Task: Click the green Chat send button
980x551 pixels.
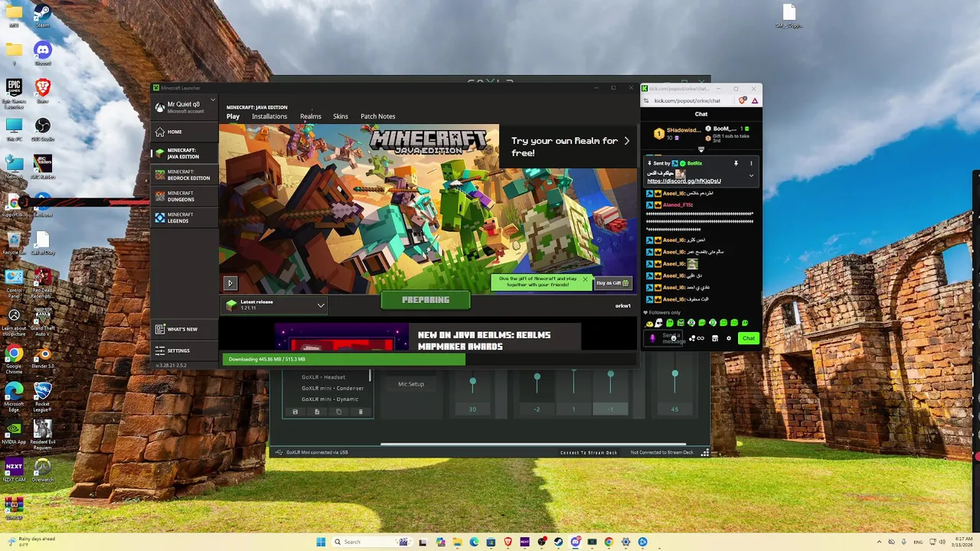Action: pos(748,338)
